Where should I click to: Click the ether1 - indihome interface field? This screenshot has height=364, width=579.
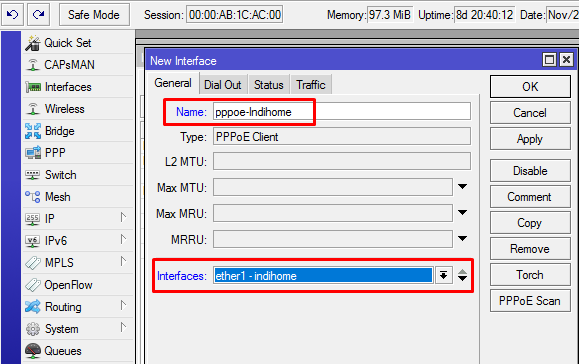tap(323, 275)
